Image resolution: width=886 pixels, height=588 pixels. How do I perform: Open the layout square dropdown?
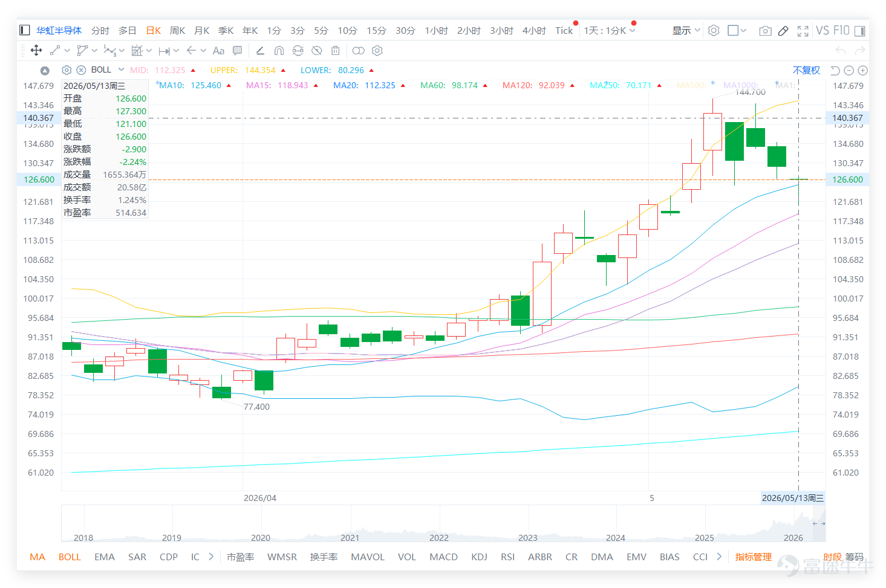pos(737,30)
